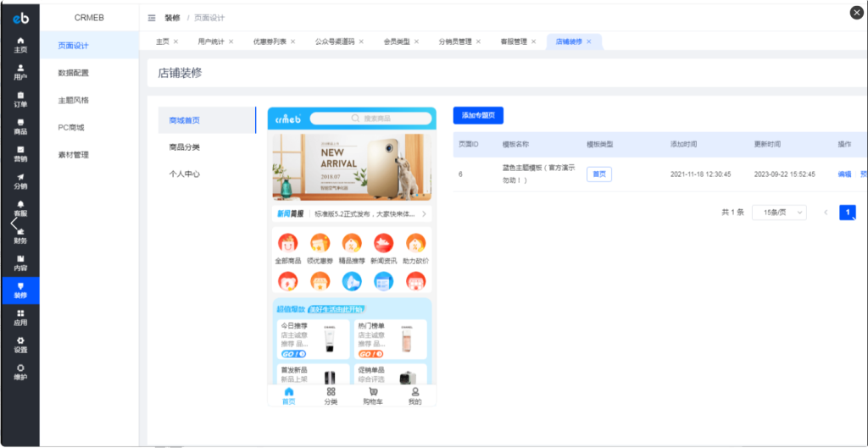
Task: Switch to the 客服管理 tab
Action: pos(514,41)
